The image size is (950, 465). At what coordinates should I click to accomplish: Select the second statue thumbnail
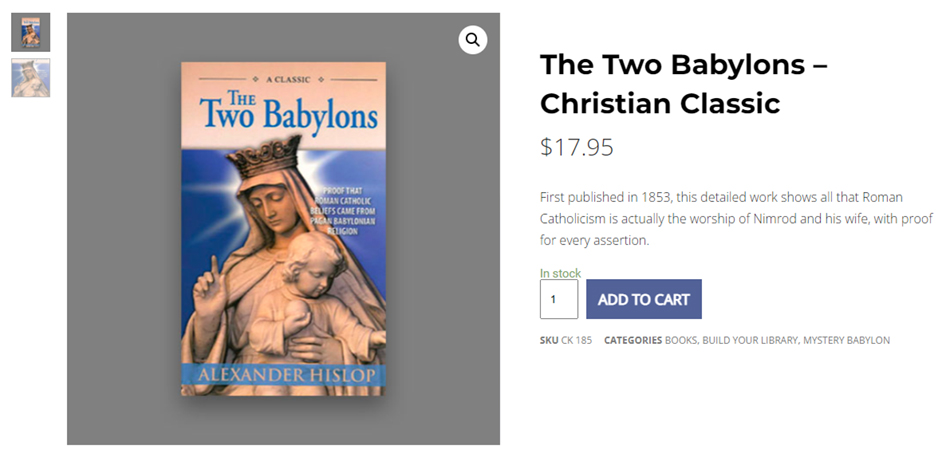[x=31, y=78]
